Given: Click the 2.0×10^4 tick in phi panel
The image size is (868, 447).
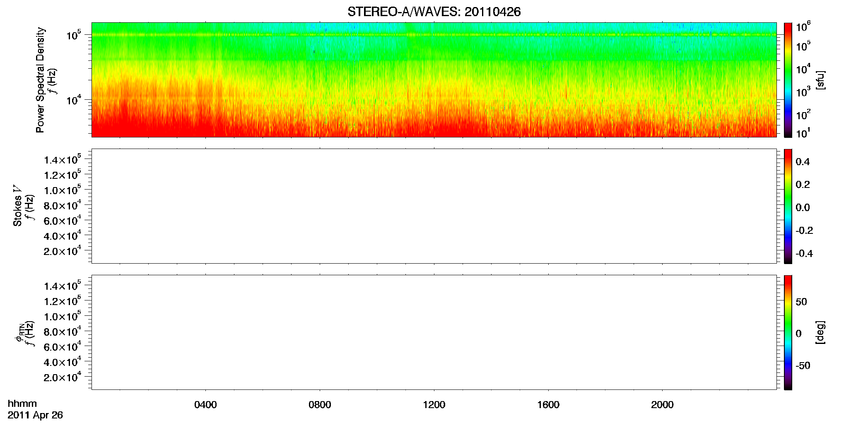Looking at the screenshot, I should pos(62,377).
